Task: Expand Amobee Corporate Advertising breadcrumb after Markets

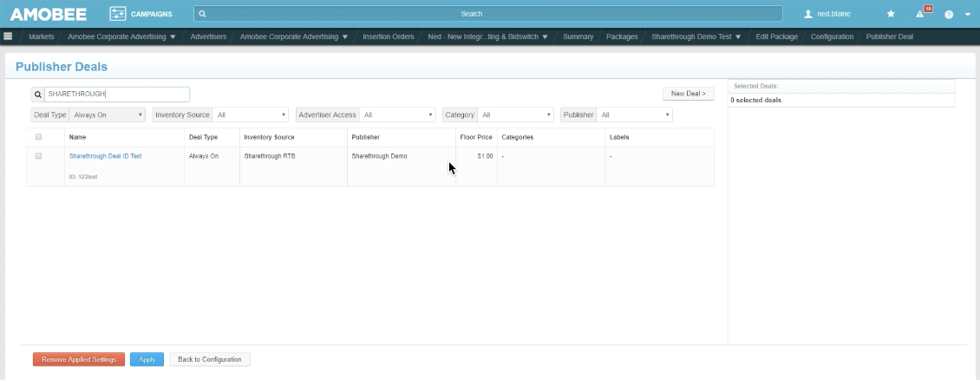Action: click(173, 37)
